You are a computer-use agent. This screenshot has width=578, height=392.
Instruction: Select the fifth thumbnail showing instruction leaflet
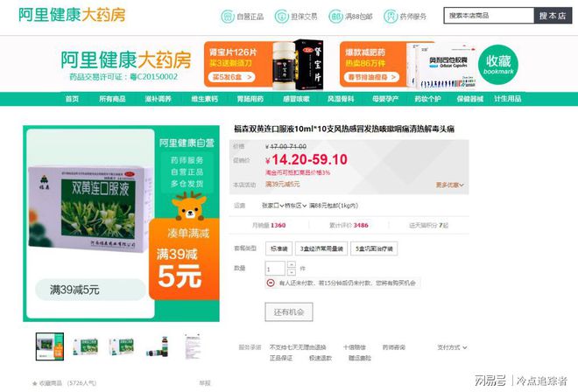[194, 346]
